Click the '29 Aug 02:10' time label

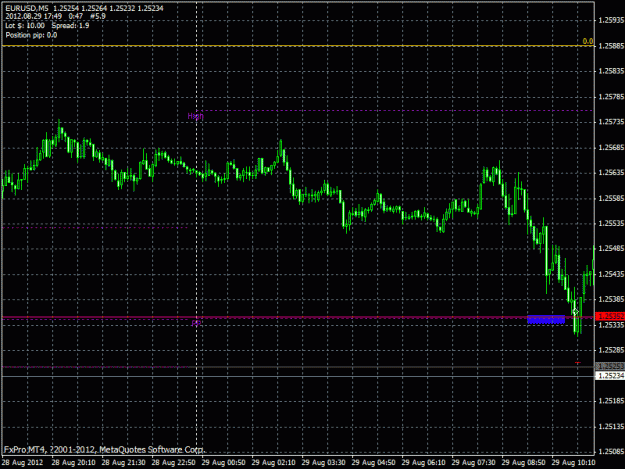pyautogui.click(x=273, y=463)
